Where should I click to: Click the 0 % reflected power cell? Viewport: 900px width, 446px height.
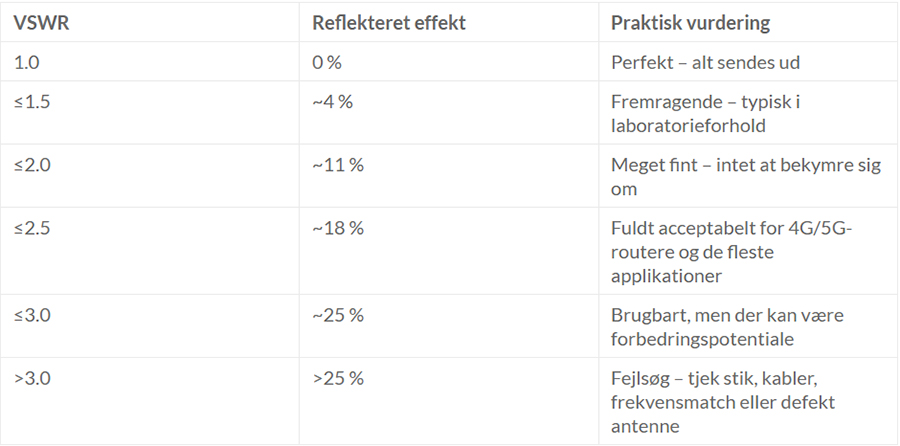[327, 62]
